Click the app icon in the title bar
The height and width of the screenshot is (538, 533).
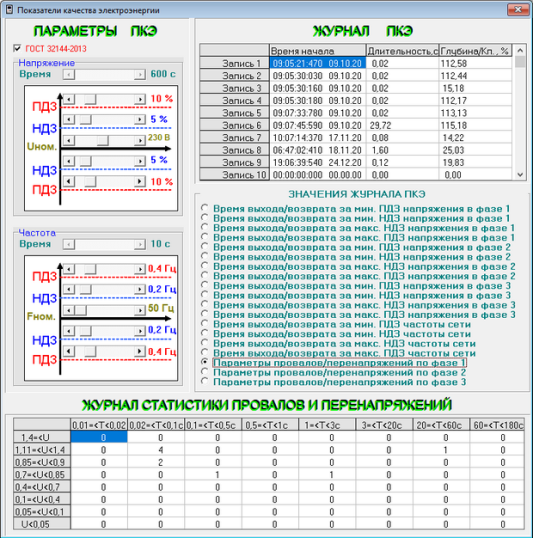[9, 10]
